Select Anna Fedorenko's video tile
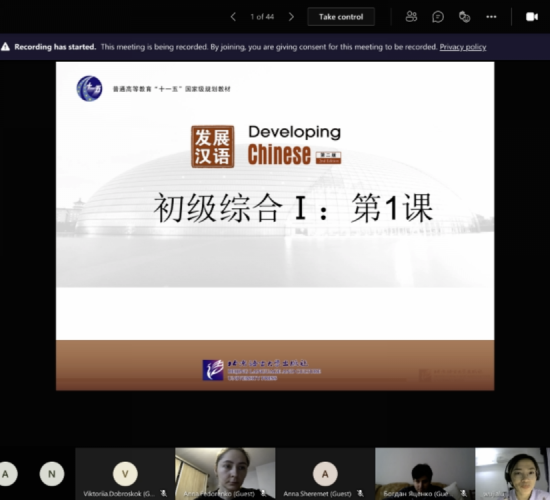The height and width of the screenshot is (500, 550). [225, 474]
